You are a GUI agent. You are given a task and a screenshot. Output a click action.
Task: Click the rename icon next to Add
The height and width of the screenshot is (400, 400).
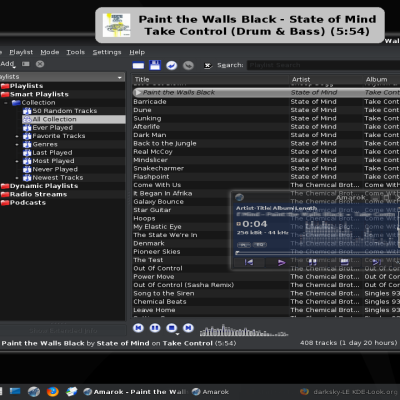(x=26, y=64)
